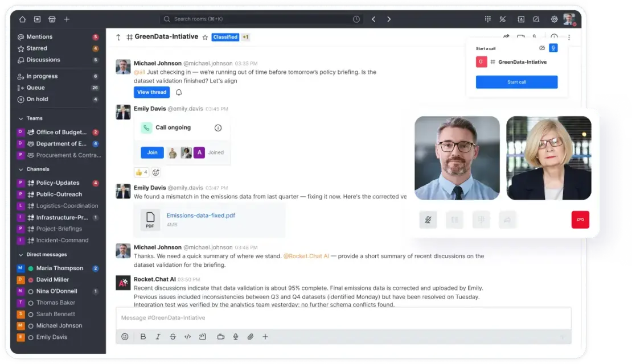Attach a file using the paperclip icon

pyautogui.click(x=251, y=337)
